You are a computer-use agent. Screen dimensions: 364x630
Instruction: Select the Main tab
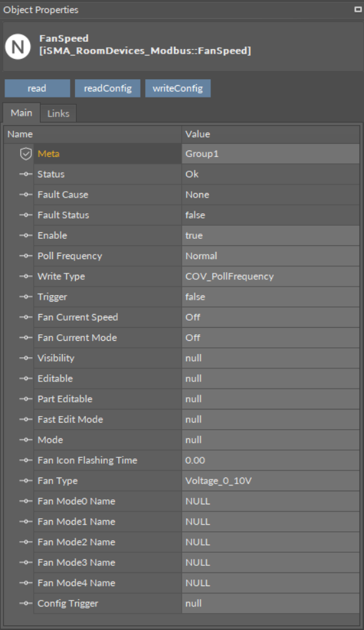(22, 113)
